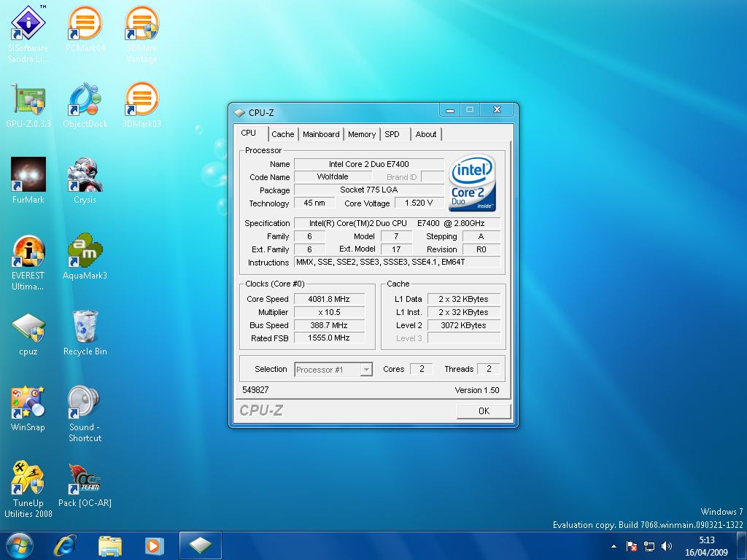Image resolution: width=747 pixels, height=560 pixels.
Task: Click bus speed value '388.7 MHz'
Action: click(x=329, y=325)
